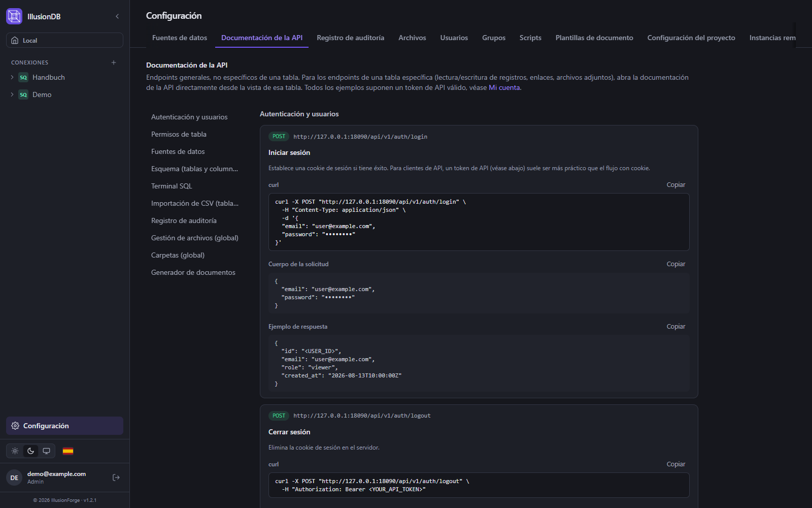This screenshot has height=508, width=812.
Task: Click the demo@example.com account name
Action: point(56,474)
